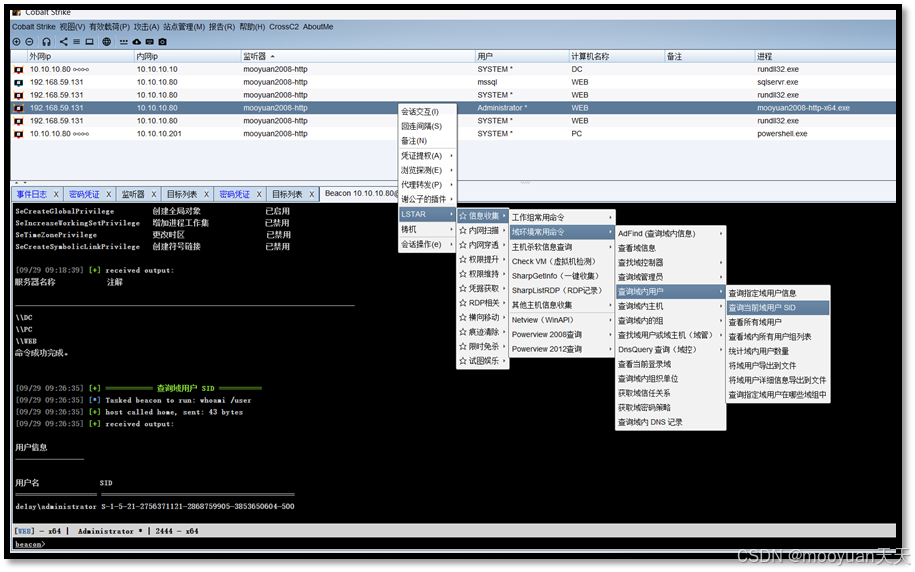Sort by the 监听器 column header
Viewport: 915px width, 572px height.
click(x=357, y=57)
